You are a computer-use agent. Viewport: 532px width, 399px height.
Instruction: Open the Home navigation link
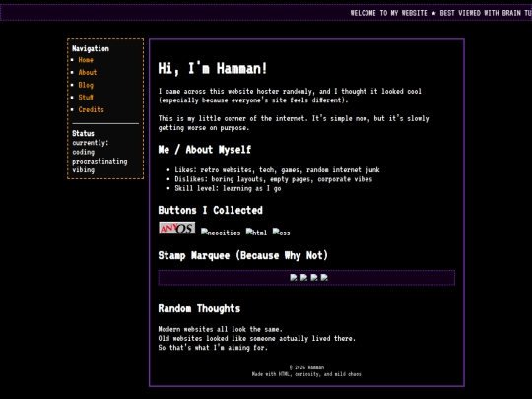coord(86,60)
